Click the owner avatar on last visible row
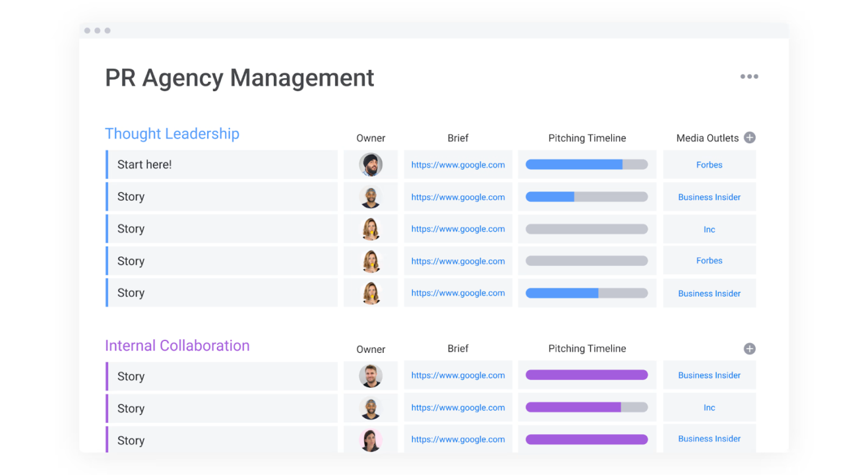Screen dimensions: 868x475 coord(371,440)
